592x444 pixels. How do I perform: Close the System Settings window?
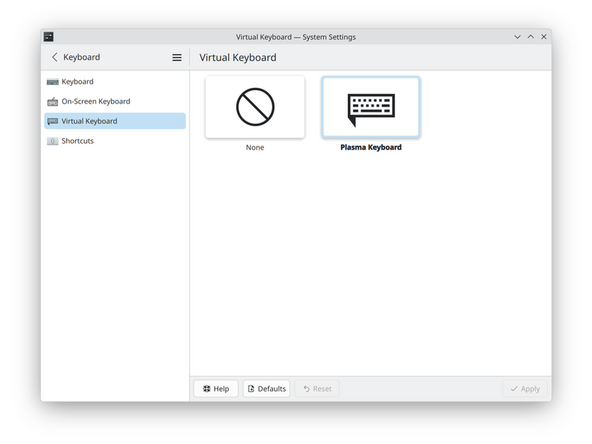pyautogui.click(x=544, y=37)
